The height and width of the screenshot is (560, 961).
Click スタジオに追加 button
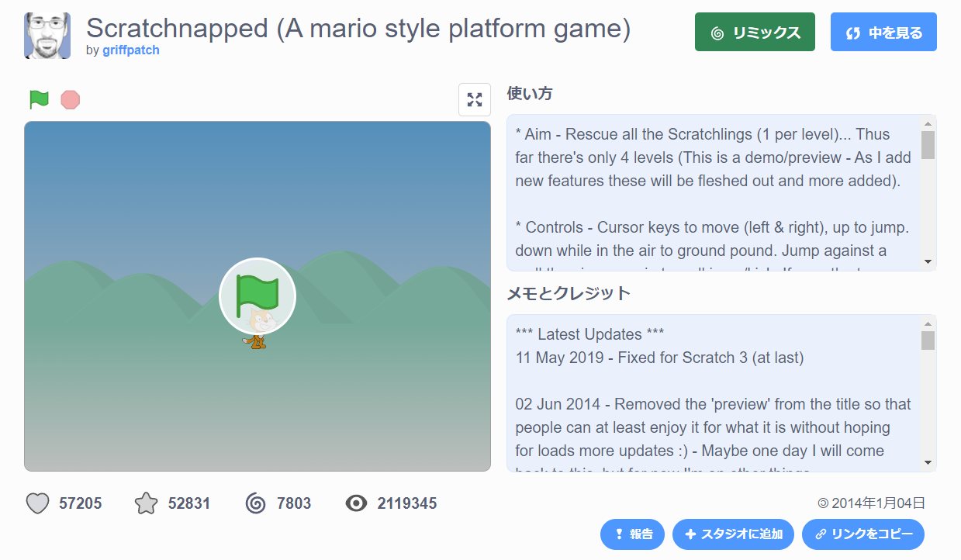click(x=733, y=534)
